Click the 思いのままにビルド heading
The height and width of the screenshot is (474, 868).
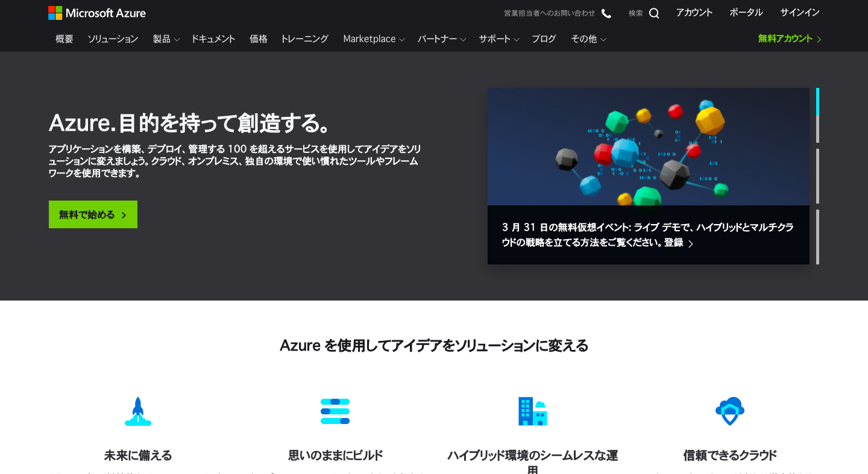pos(335,455)
